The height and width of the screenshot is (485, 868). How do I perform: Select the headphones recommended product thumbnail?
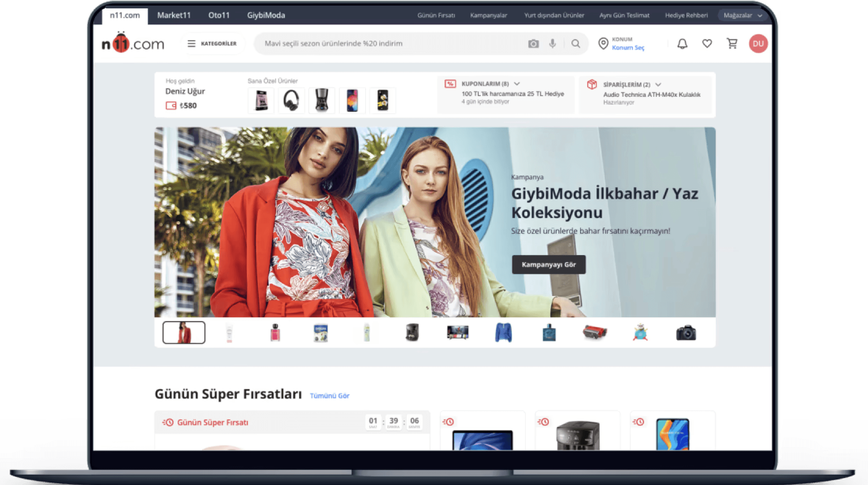(291, 101)
